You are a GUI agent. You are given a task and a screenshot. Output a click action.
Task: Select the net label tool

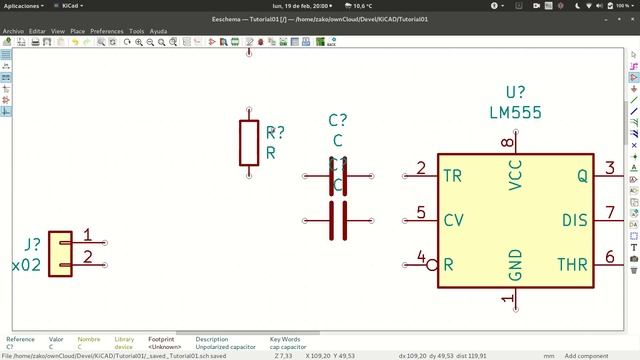(x=634, y=168)
